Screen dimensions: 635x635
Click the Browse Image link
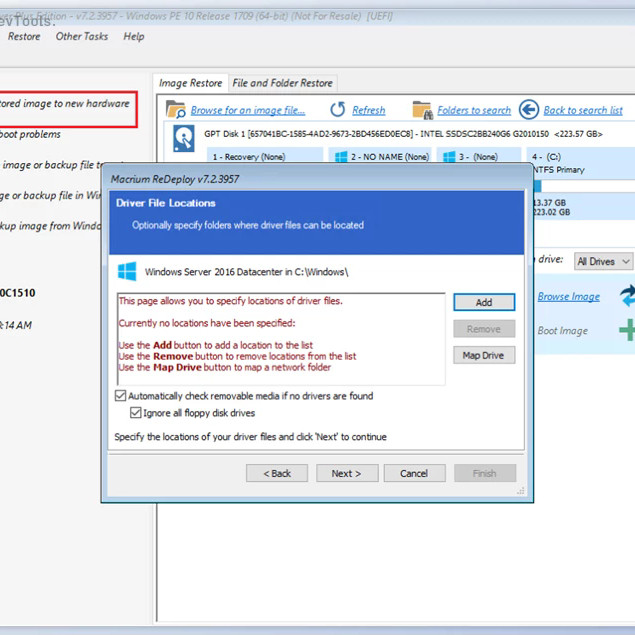569,296
